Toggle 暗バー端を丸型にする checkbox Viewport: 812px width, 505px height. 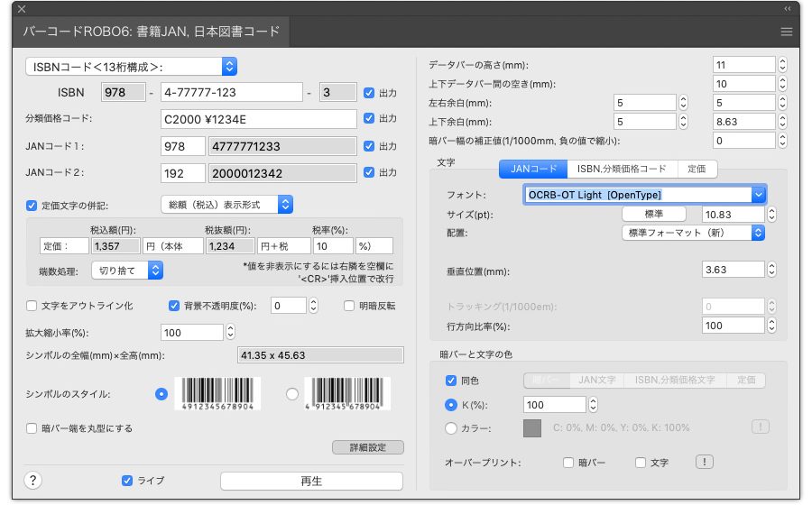pos(32,428)
